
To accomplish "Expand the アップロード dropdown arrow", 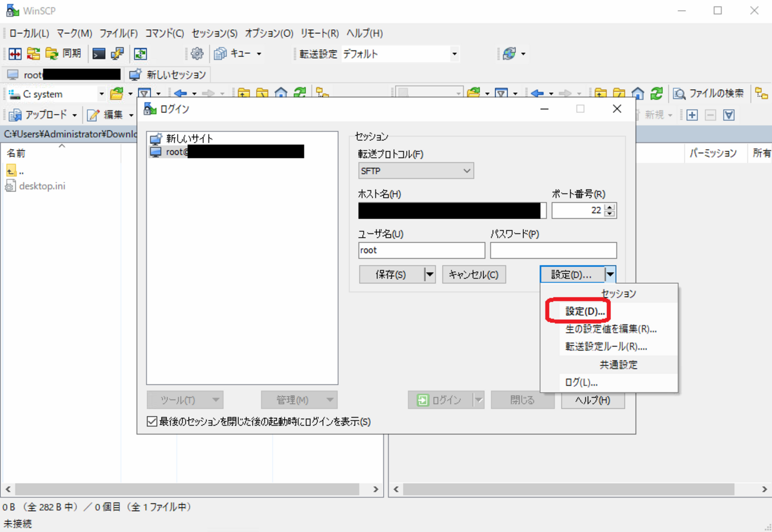I will click(x=74, y=115).
